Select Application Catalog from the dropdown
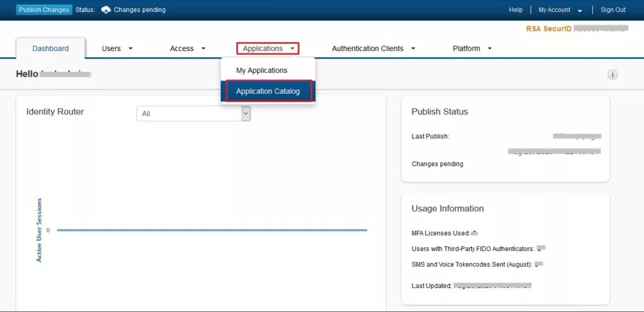644x312 pixels. 268,91
